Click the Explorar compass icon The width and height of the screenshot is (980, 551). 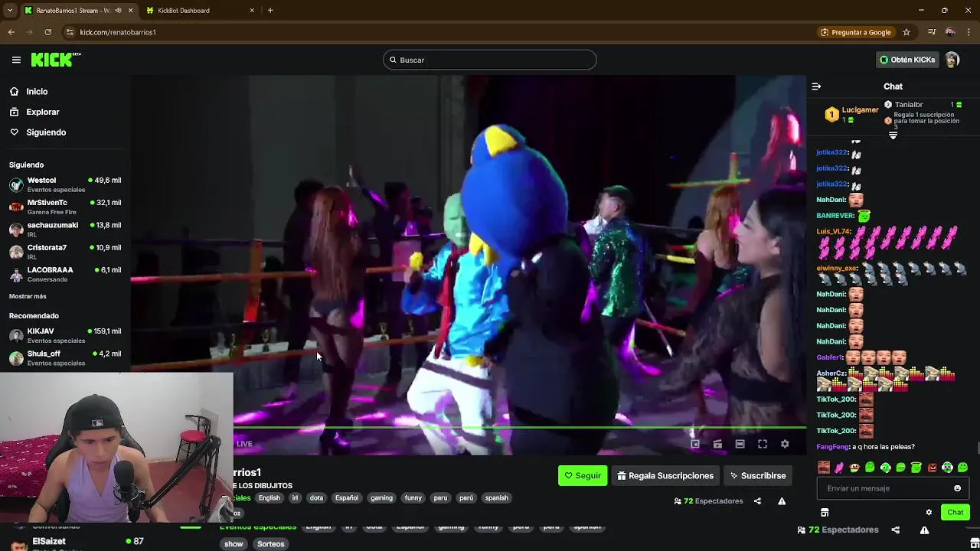click(x=15, y=112)
